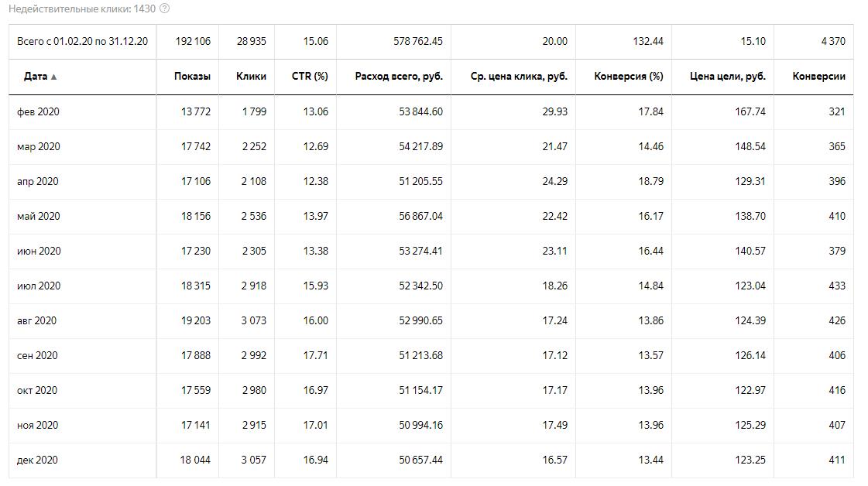
Task: Select the авг 2020 row label
Action: [x=36, y=320]
